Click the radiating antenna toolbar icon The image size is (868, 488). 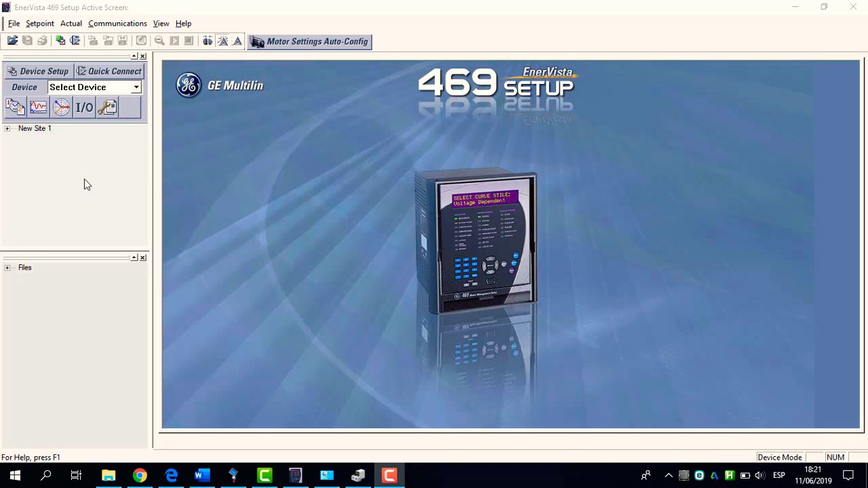(x=222, y=41)
